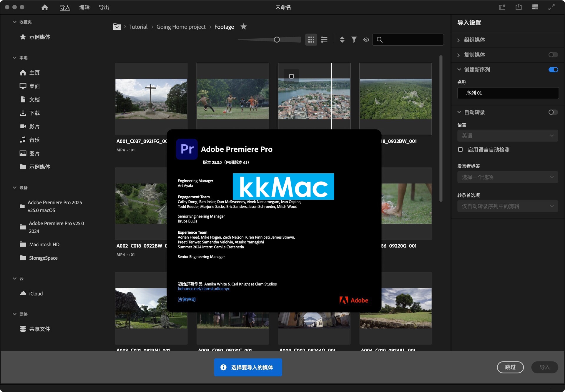The image size is (565, 392).
Task: Click the 跳过 button
Action: point(510,367)
